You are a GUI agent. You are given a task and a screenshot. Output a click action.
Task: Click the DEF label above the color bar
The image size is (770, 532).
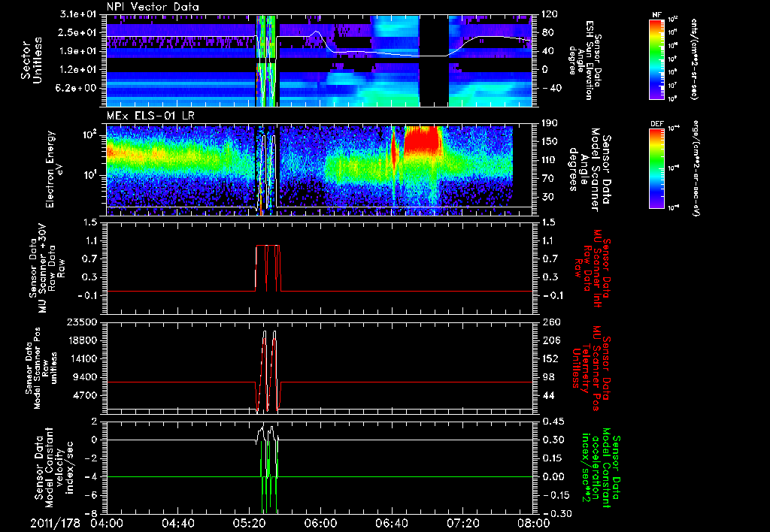tap(656, 124)
